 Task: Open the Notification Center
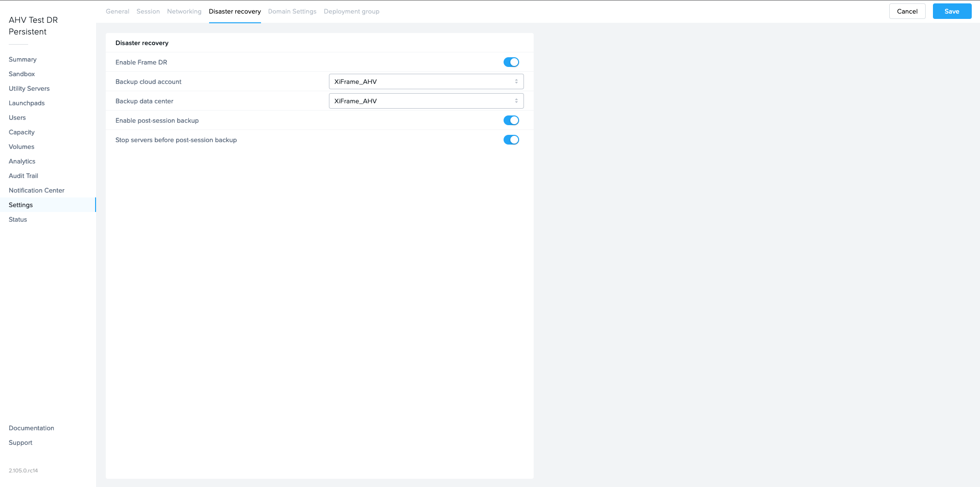pos(36,191)
